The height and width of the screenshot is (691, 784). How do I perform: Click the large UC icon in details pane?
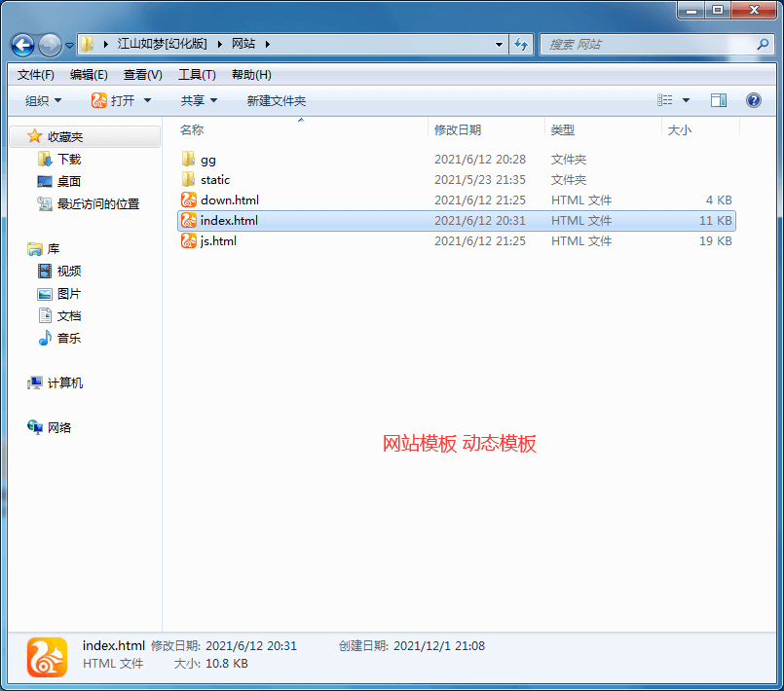(47, 657)
